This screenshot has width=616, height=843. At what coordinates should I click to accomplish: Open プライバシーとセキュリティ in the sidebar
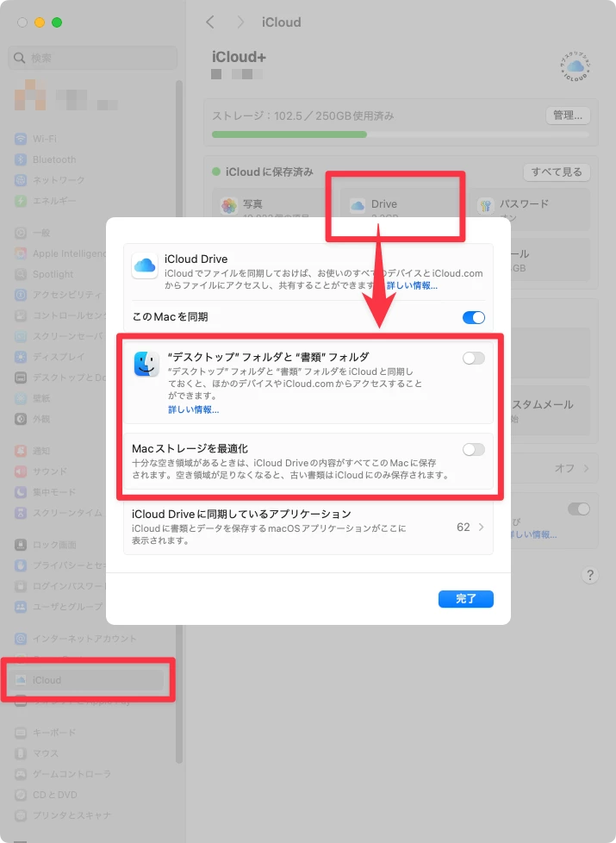tap(60, 565)
